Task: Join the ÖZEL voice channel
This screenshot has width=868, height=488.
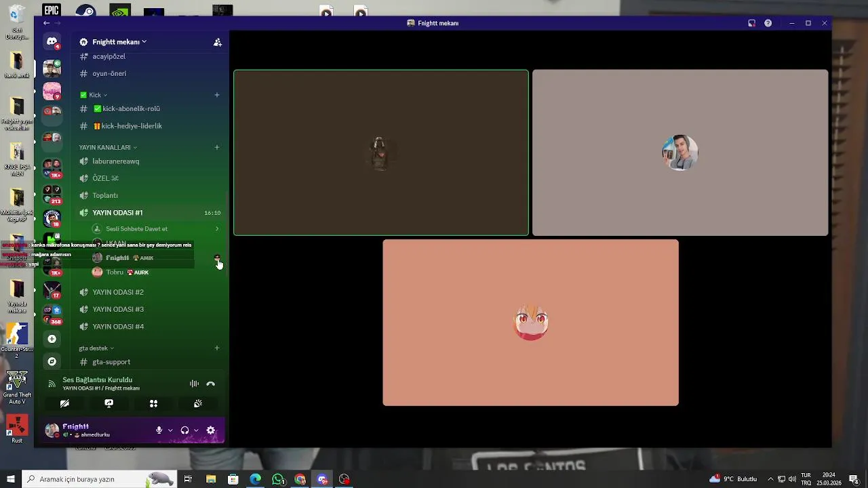Action: point(105,178)
